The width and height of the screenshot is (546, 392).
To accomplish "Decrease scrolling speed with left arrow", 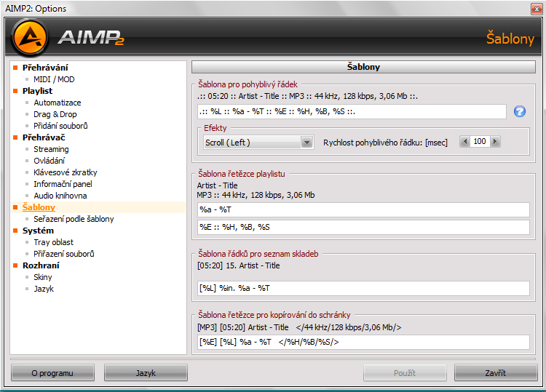I will [x=464, y=142].
